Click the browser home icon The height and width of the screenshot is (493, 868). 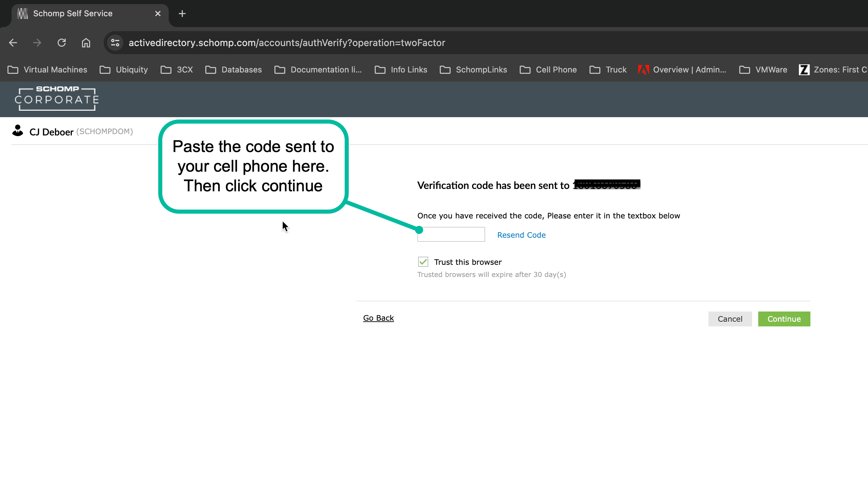86,43
